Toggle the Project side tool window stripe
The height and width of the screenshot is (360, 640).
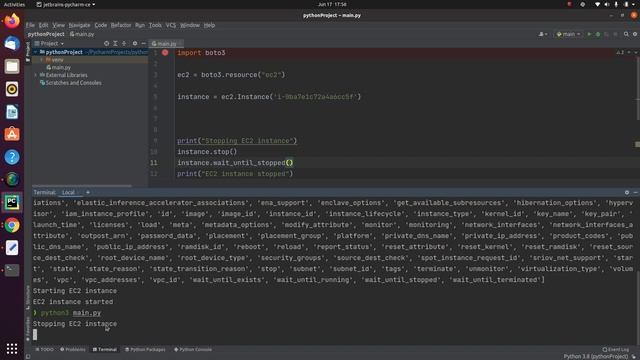[28, 52]
